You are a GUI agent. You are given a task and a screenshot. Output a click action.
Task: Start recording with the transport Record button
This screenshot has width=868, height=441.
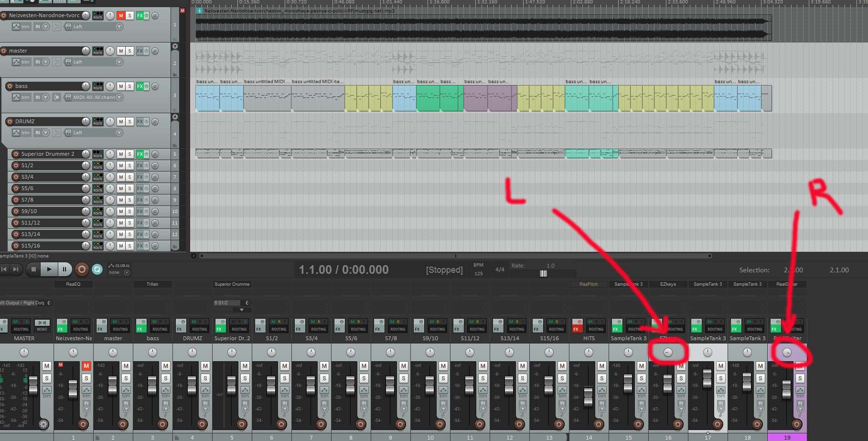pyautogui.click(x=82, y=269)
